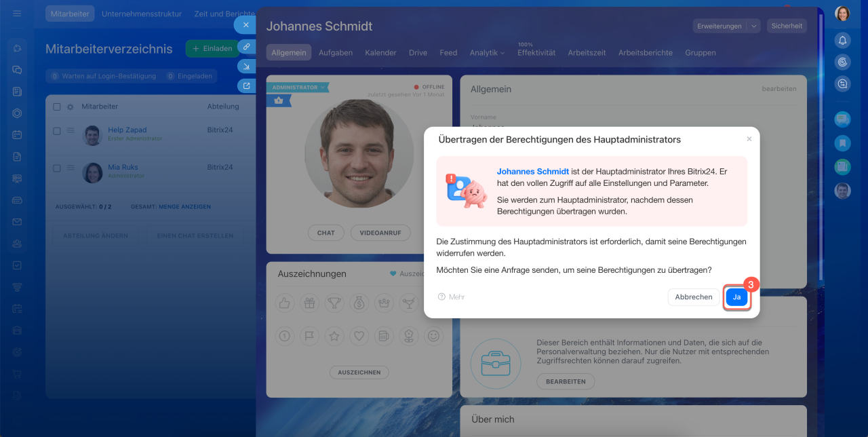Viewport: 868px width, 437px height.
Task: Switch to the Feed tab
Action: tap(448, 52)
